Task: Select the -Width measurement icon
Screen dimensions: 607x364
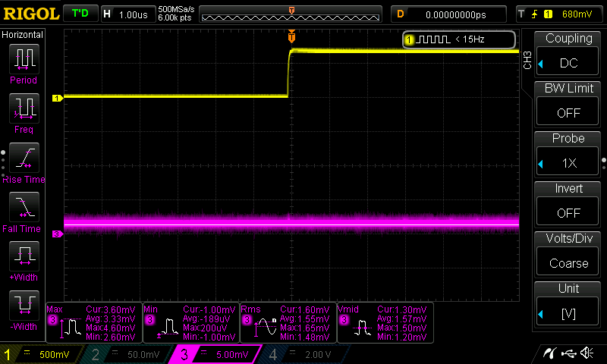Action: click(24, 306)
